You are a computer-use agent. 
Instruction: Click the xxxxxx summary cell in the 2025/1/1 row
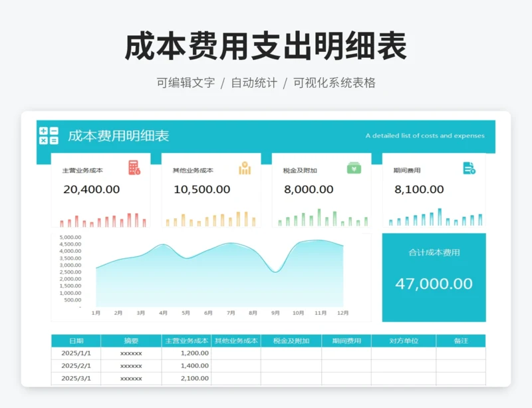[131, 353]
